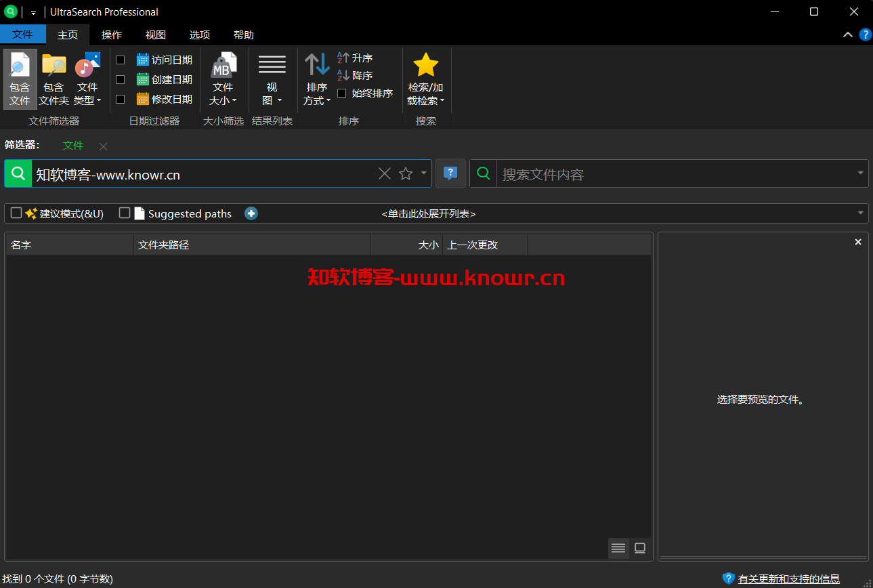
Task: Click the green search magnifier button
Action: [x=18, y=173]
